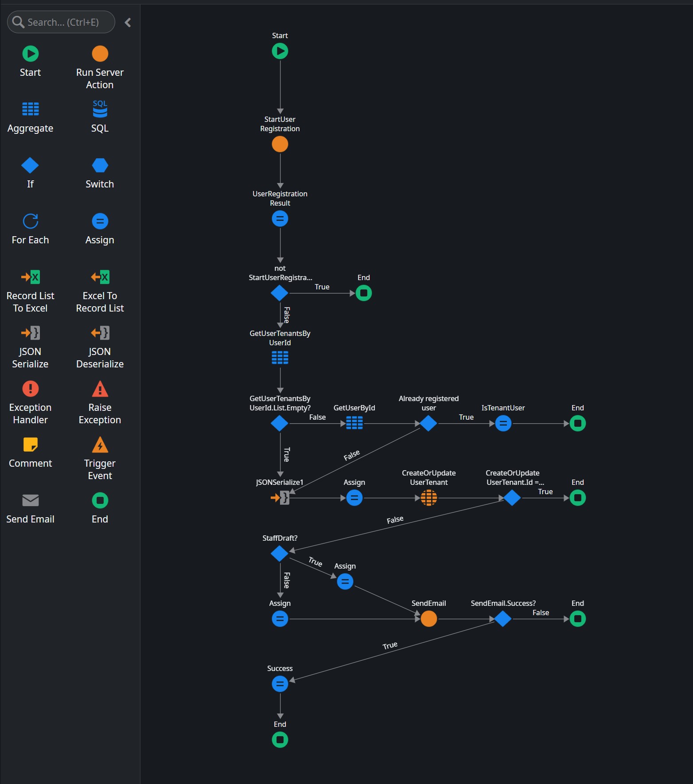Screen dimensions: 693x784
Task: Select the Run Server Action tool
Action: click(100, 68)
